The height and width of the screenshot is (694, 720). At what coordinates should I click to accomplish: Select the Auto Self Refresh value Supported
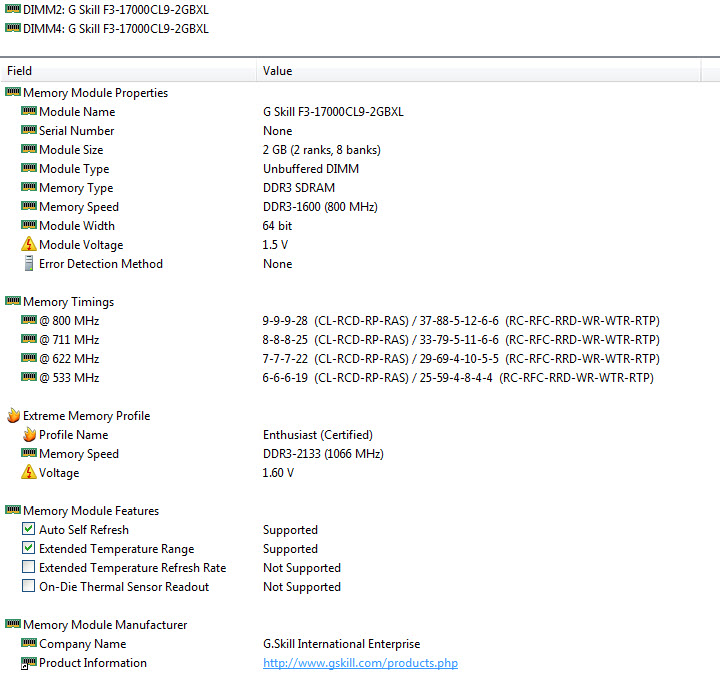point(290,530)
